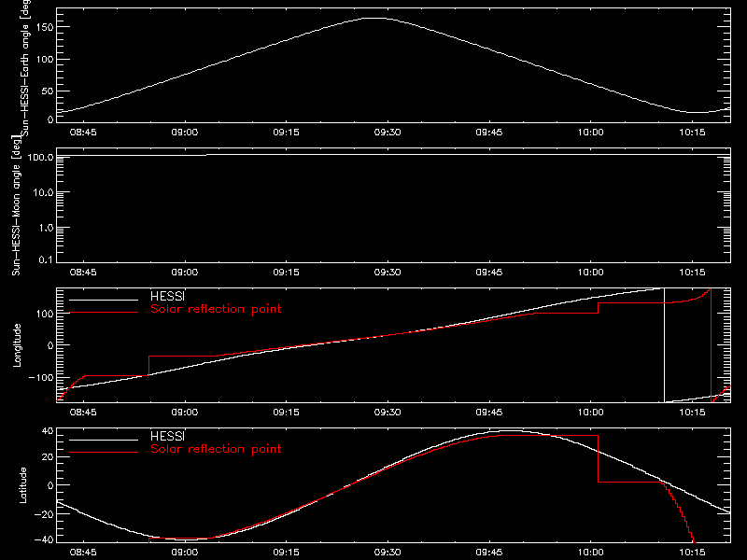
Task: Choose 09:45 tick below the Longitude plot
Action: click(488, 413)
